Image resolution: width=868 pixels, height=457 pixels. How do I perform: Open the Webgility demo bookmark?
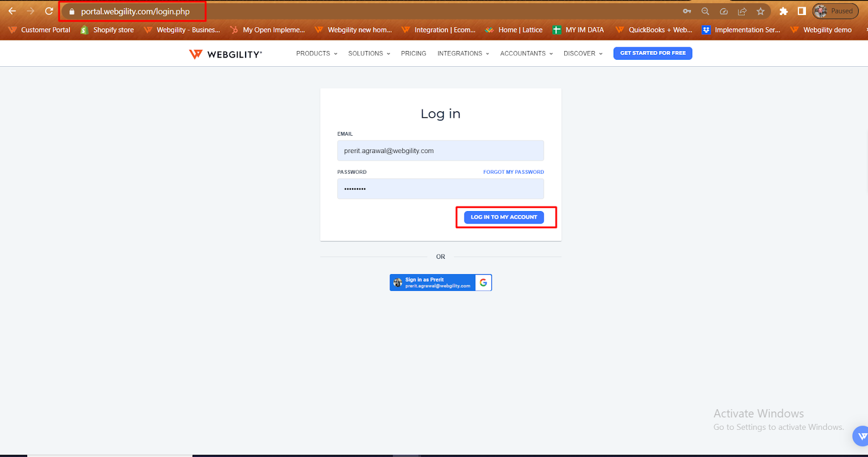pyautogui.click(x=821, y=30)
